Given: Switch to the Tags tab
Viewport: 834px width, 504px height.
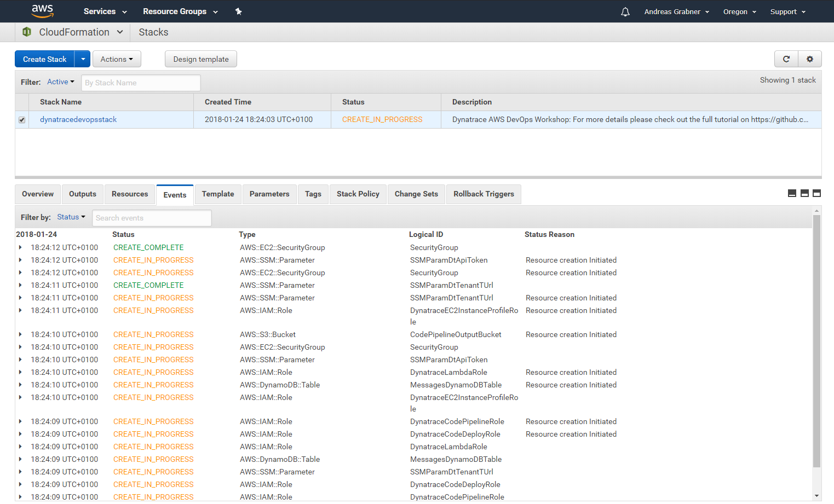Looking at the screenshot, I should tap(313, 194).
